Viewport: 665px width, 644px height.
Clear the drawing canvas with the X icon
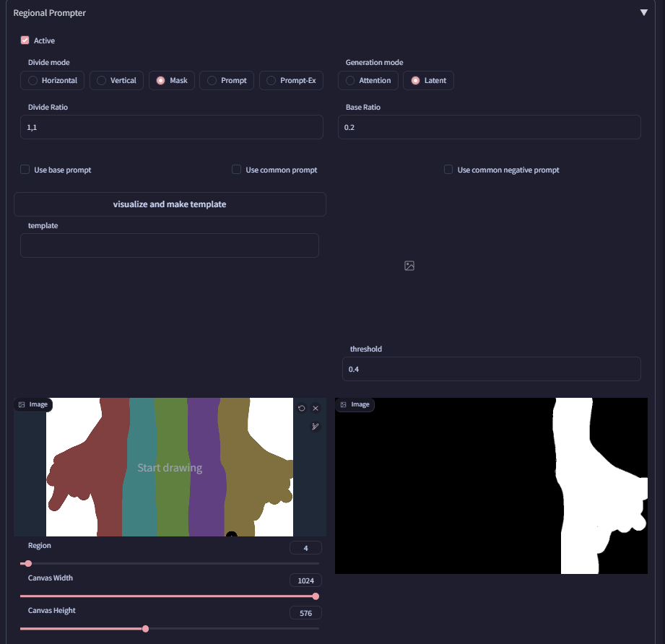(x=316, y=408)
